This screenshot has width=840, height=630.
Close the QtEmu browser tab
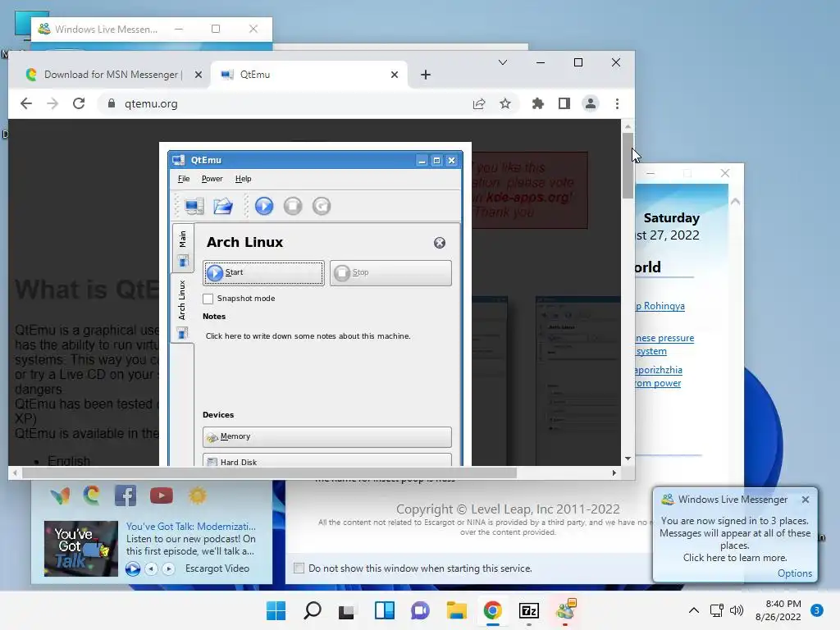pos(395,75)
